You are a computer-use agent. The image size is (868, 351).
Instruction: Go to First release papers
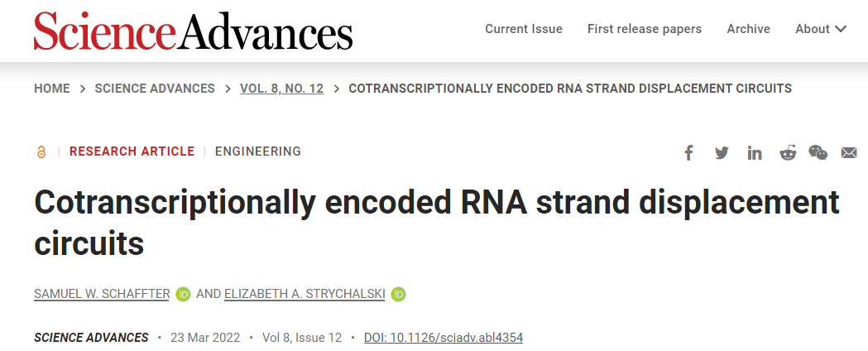coord(645,29)
